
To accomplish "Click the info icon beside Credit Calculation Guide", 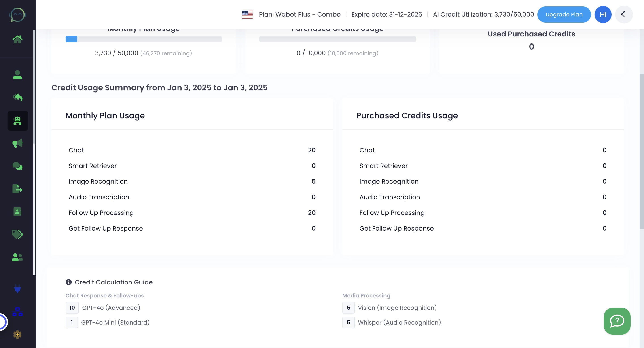I will pos(68,282).
